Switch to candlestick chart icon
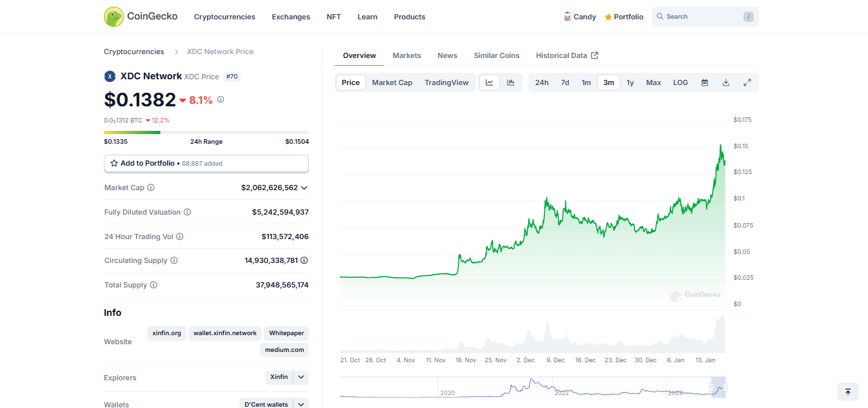The width and height of the screenshot is (868, 408). tap(510, 83)
